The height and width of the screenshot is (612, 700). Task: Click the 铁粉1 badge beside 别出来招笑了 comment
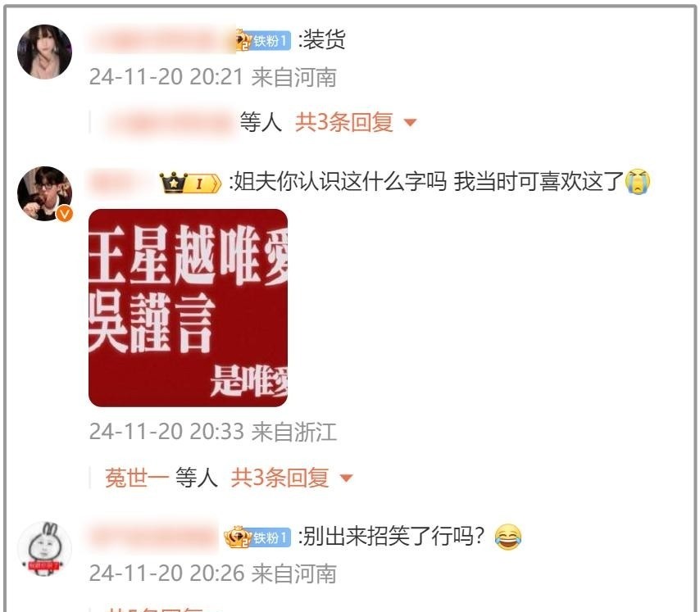click(x=258, y=537)
